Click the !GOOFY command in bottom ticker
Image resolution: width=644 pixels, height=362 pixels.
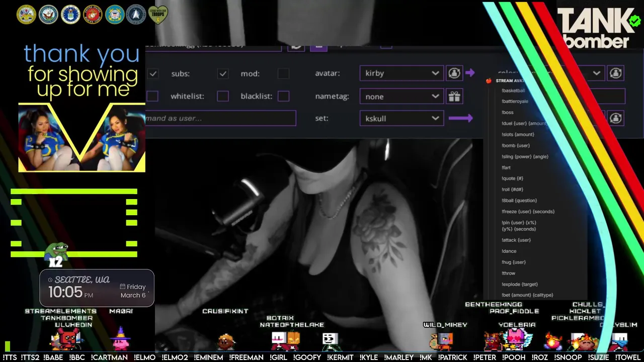(307, 357)
